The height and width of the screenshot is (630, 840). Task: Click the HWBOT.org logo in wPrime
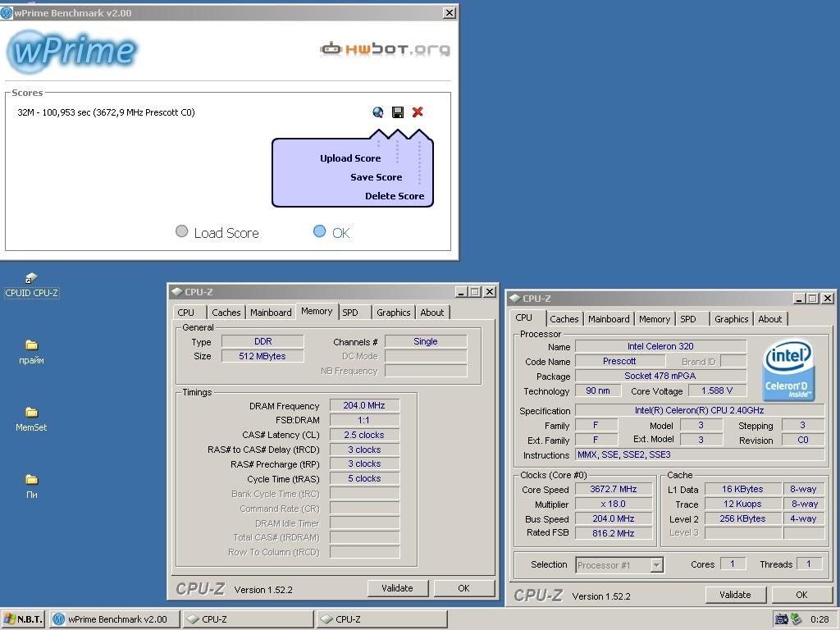coord(385,49)
